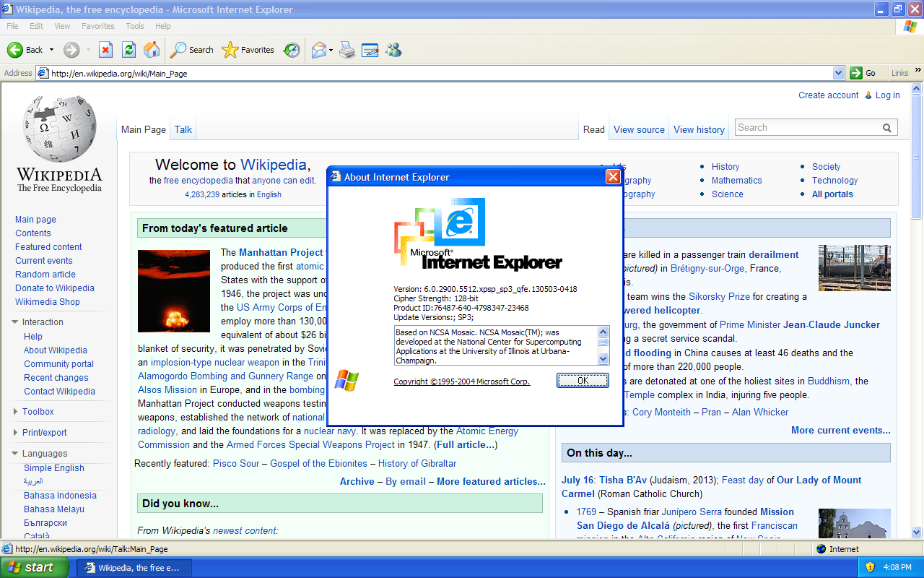Click the green Go arrow button
Screen dimensions: 924x578
coord(856,73)
